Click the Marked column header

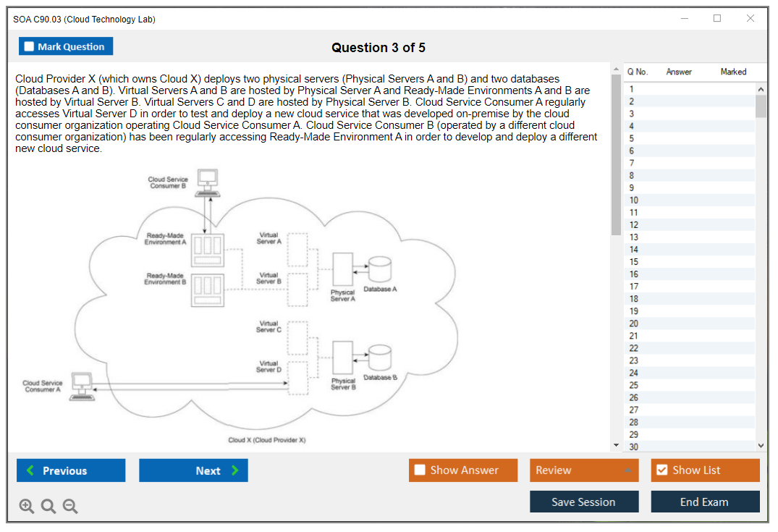click(x=732, y=72)
